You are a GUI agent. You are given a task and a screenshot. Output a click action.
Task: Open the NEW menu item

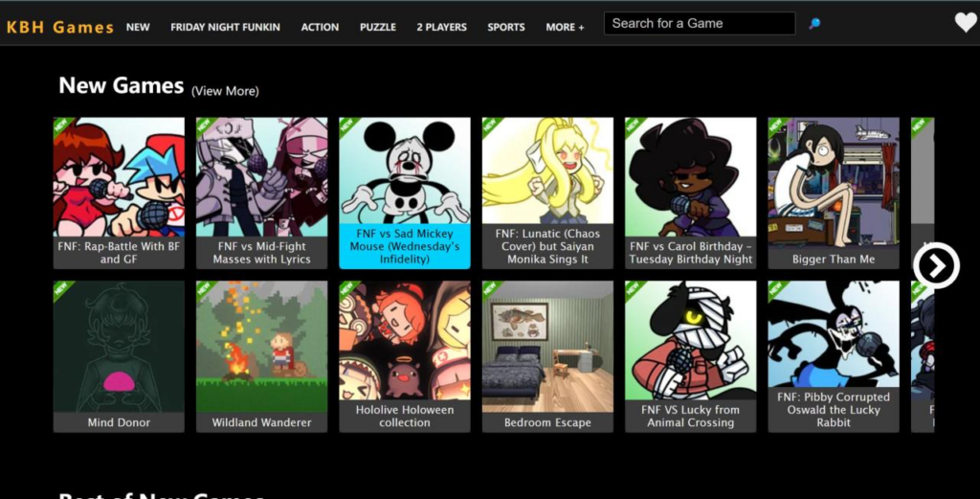click(138, 27)
